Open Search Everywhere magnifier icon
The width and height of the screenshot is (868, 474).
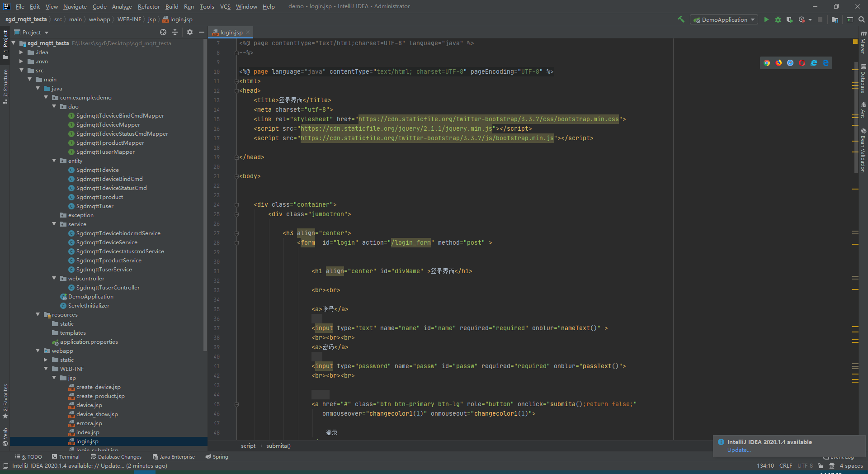862,19
